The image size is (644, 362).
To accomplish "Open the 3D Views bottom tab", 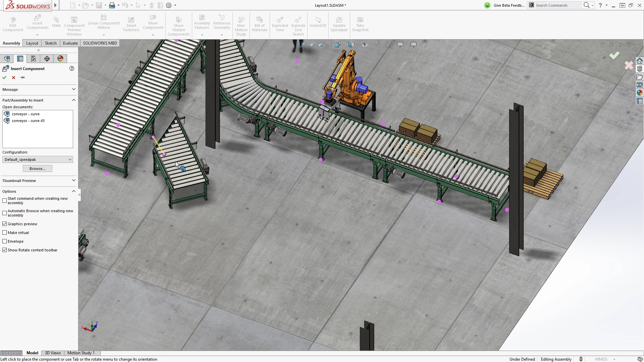I will 53,353.
